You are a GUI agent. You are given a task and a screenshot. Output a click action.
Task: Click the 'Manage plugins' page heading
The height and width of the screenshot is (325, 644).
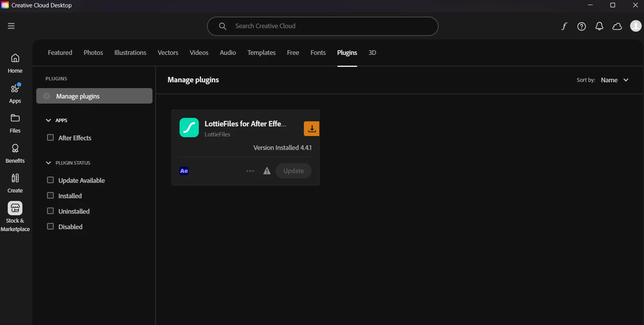point(193,80)
